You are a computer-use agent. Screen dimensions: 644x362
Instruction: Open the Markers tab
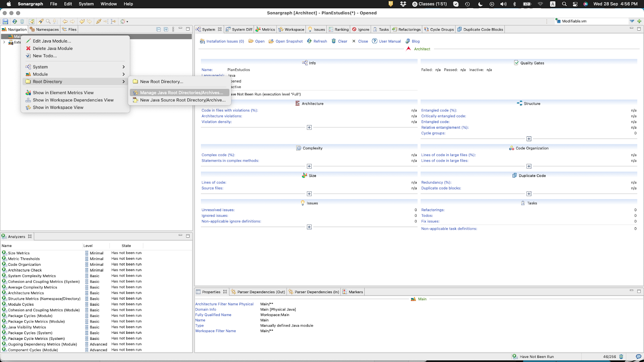coord(353,292)
